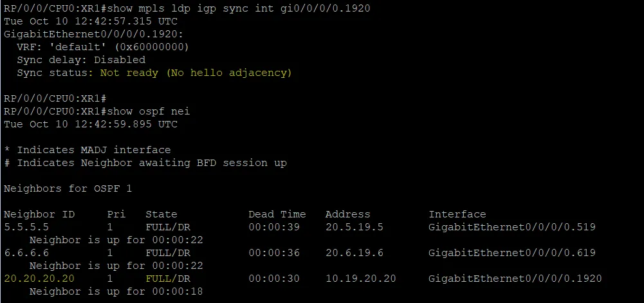Click the 'Neighbor is up for 00:00:18' line
Screen dimensions: 644x303
pyautogui.click(x=116, y=291)
